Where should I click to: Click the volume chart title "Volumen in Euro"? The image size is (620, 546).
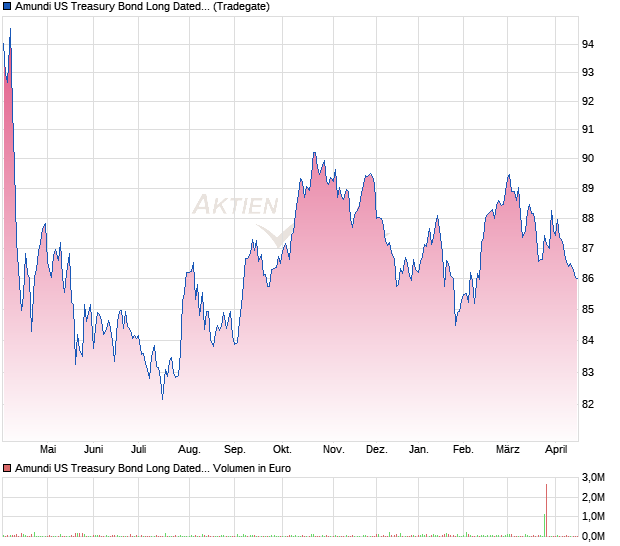click(x=252, y=468)
